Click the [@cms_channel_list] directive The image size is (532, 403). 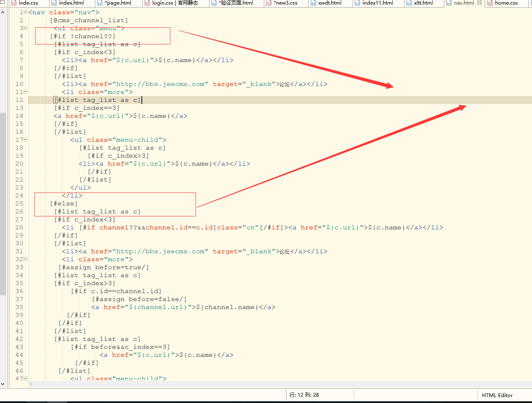pyautogui.click(x=89, y=20)
